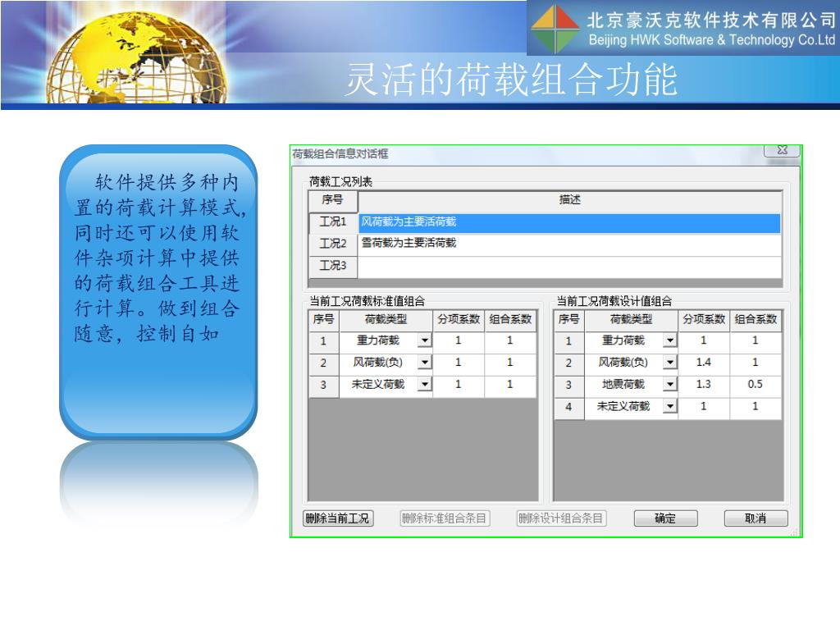Screen dimensions: 840x630
Task: Open 重力荷载 dropdown in standard combination table
Action: pos(425,340)
